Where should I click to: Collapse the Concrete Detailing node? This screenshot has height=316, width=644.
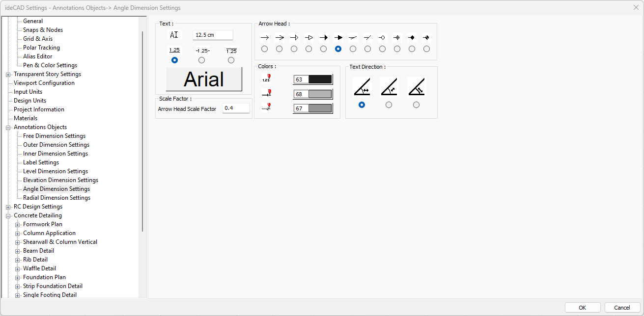pos(8,216)
